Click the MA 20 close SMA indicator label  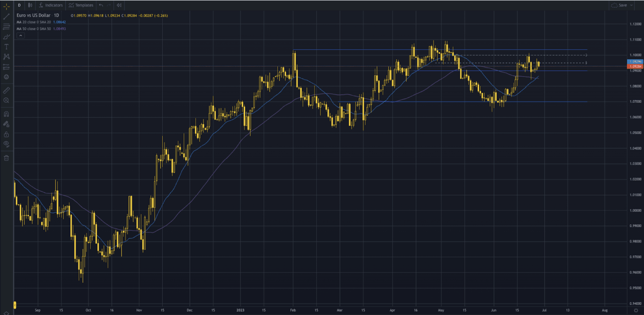coord(34,22)
